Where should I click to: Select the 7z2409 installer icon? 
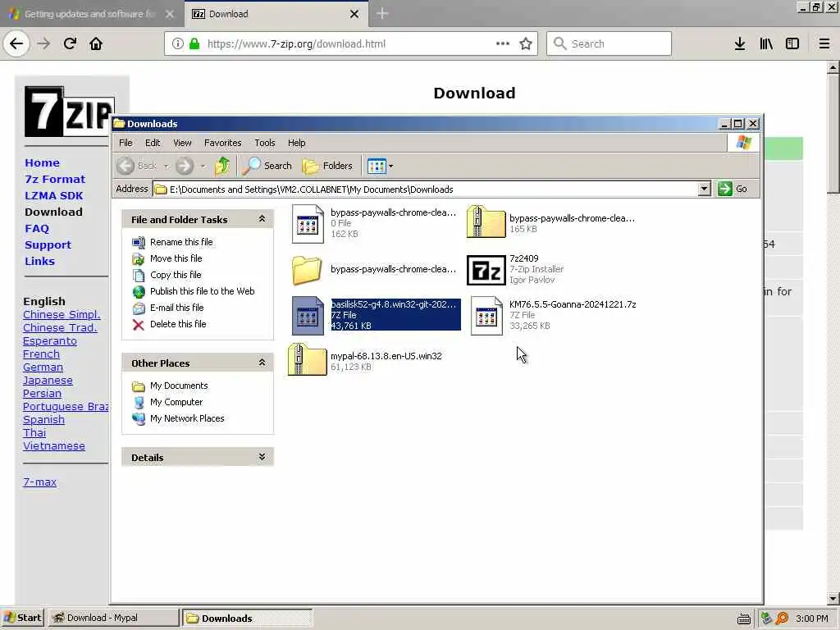pyautogui.click(x=486, y=270)
